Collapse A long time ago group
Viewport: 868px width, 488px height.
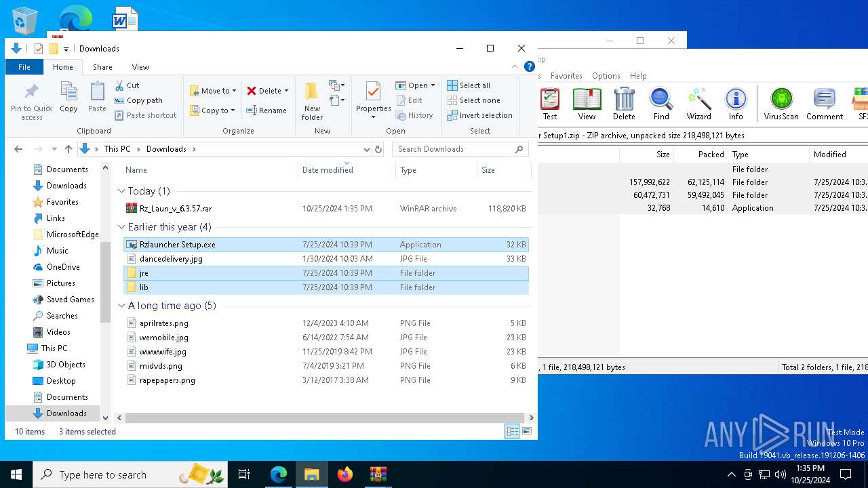[x=121, y=306]
